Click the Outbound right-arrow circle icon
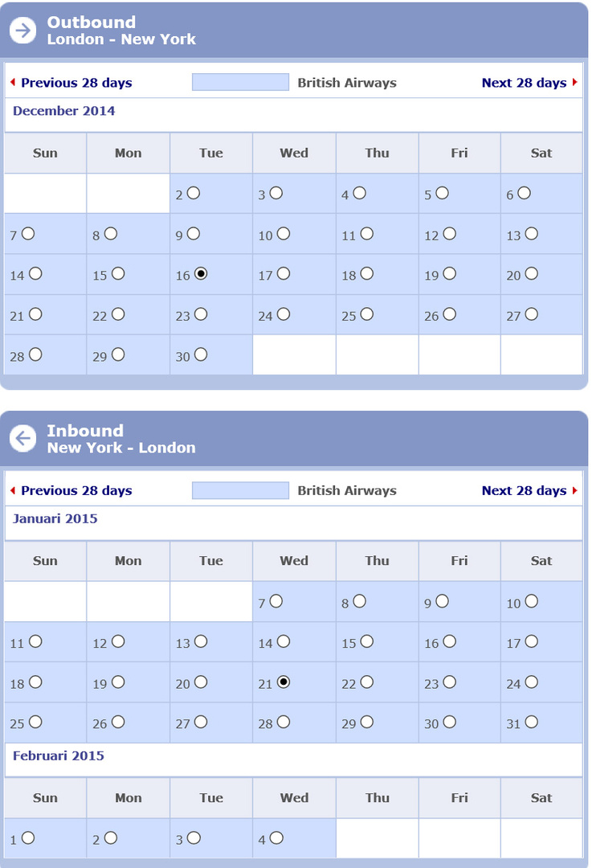Image resolution: width=592 pixels, height=868 pixels. click(x=23, y=31)
